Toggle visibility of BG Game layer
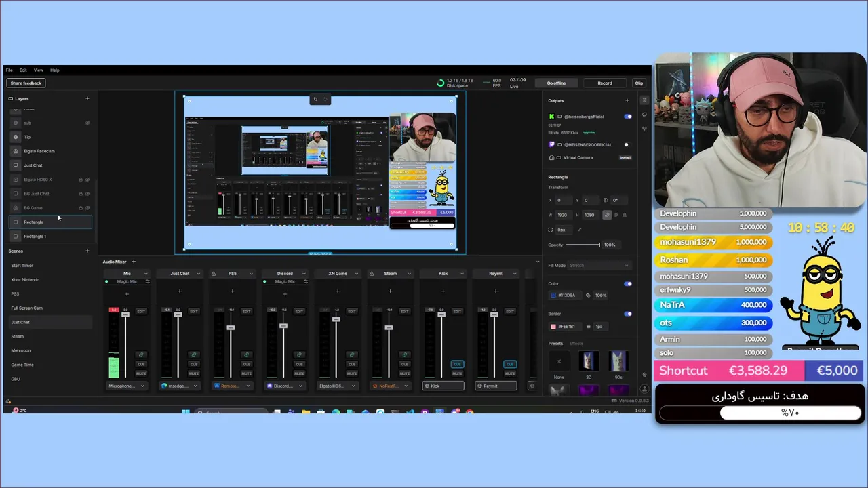The width and height of the screenshot is (868, 488). 87,208
